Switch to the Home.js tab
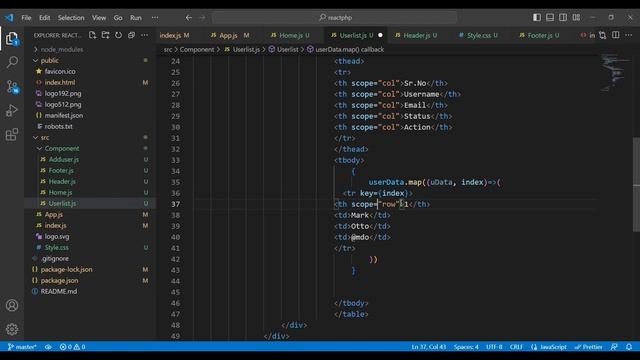The width and height of the screenshot is (640, 360). click(x=290, y=36)
